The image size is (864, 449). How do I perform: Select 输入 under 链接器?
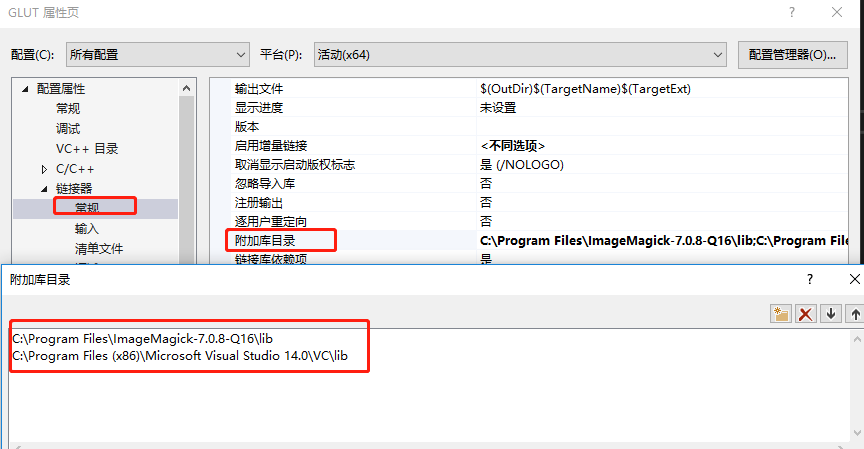[87, 229]
